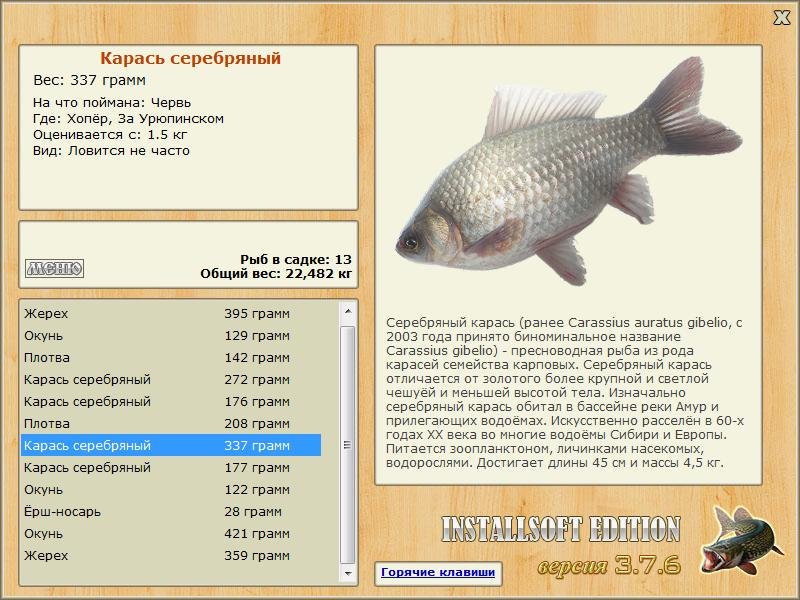Click the Серебряный карась description text

point(565,392)
